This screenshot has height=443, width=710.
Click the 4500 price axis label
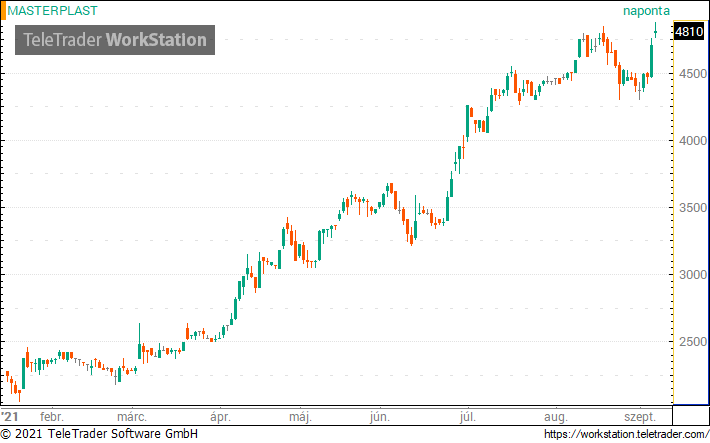click(x=693, y=73)
